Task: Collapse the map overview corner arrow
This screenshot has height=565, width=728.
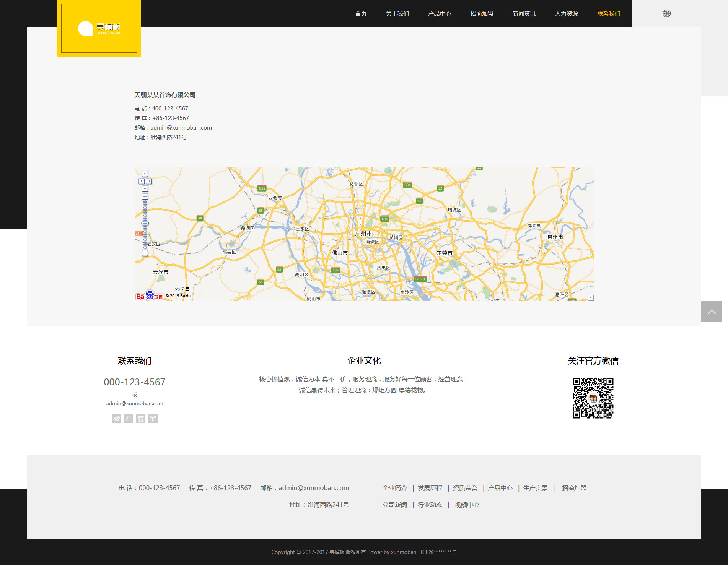Action: [591, 298]
